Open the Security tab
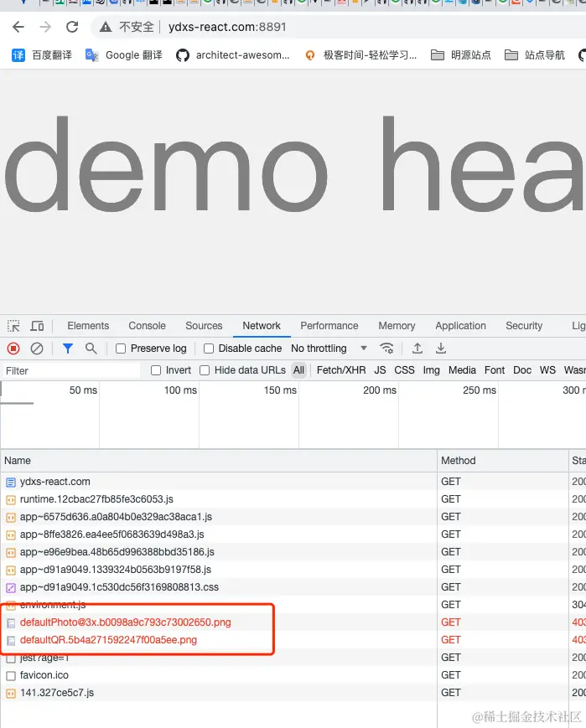 pos(524,326)
